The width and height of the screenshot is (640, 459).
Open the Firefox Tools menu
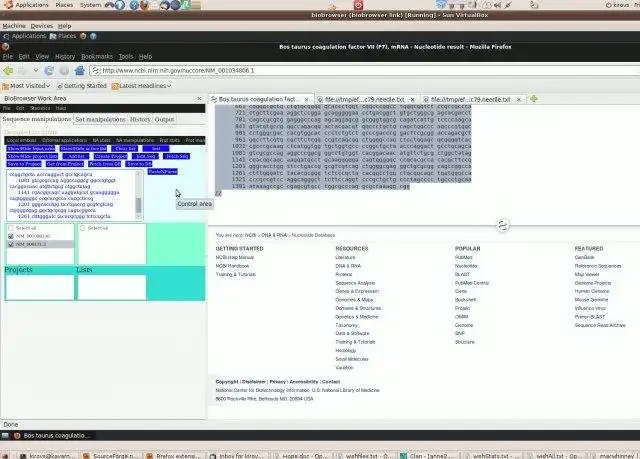pos(126,56)
